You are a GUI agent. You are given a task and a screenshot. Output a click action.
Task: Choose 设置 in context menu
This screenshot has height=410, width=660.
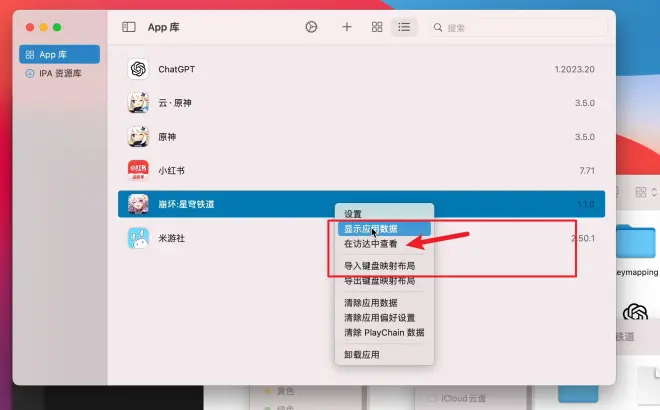pyautogui.click(x=353, y=214)
